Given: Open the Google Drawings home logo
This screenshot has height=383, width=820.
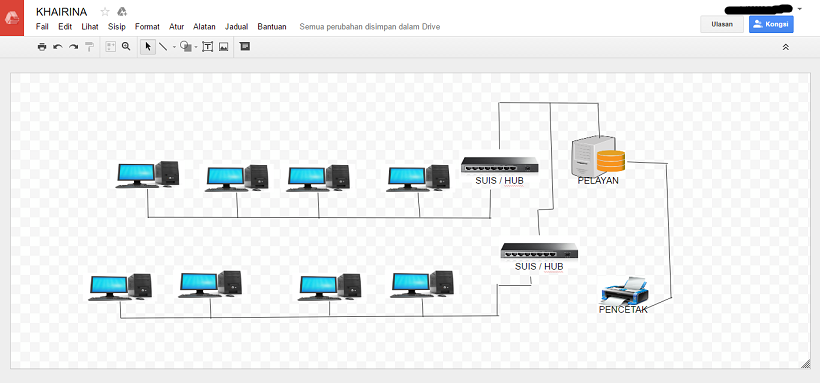Looking at the screenshot, I should [x=12, y=18].
